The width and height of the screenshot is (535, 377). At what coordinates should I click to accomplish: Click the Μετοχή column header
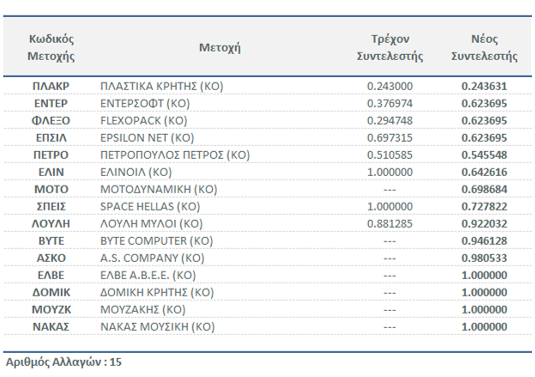[x=220, y=47]
